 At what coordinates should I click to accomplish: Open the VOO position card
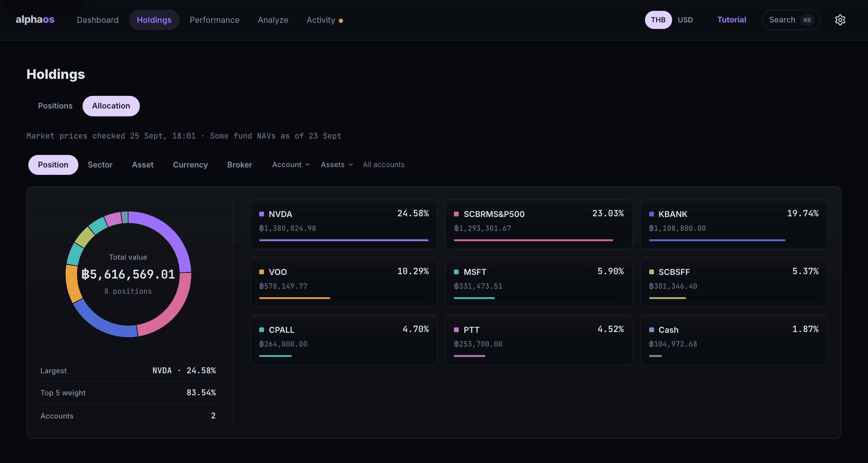tap(344, 282)
